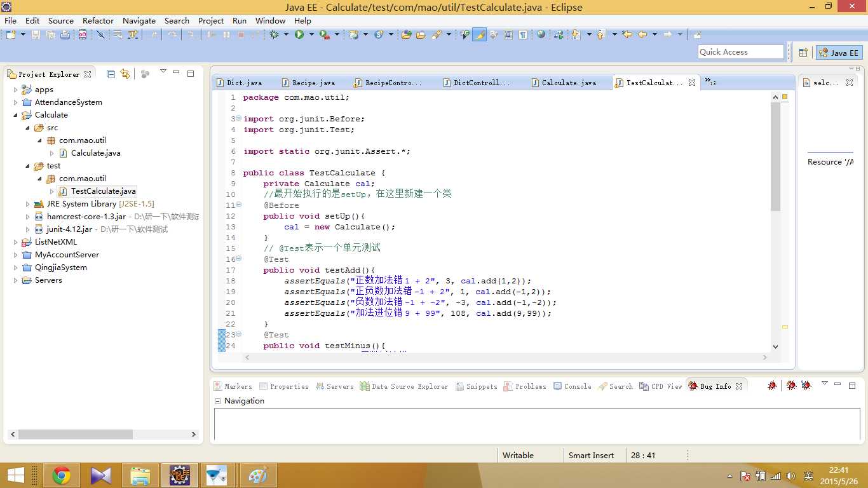This screenshot has width=868, height=488.
Task: Click the Print icon in toolbar
Action: pos(65,35)
